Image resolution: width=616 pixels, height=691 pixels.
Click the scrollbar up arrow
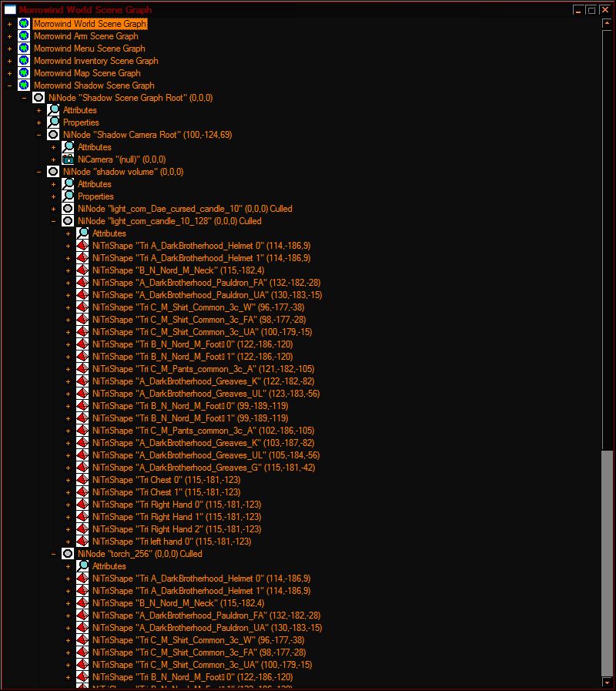pyautogui.click(x=607, y=23)
